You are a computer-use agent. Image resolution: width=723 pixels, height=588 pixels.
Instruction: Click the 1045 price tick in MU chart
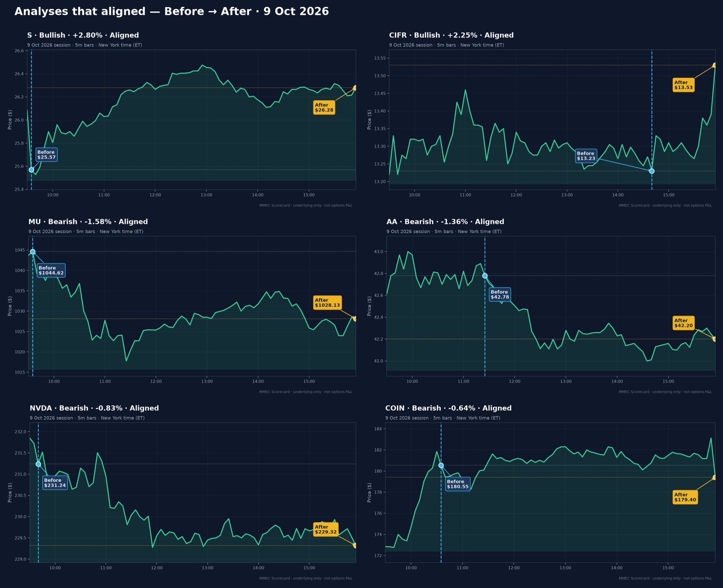click(20, 250)
